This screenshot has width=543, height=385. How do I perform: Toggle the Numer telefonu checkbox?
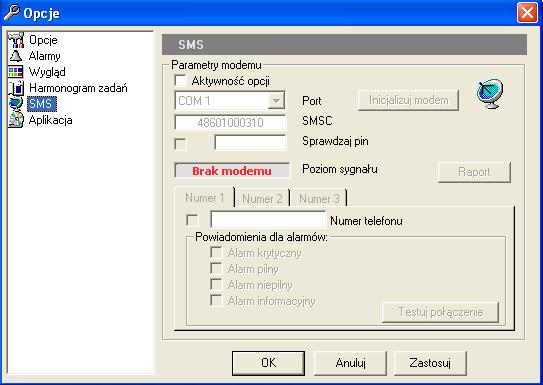(x=193, y=220)
